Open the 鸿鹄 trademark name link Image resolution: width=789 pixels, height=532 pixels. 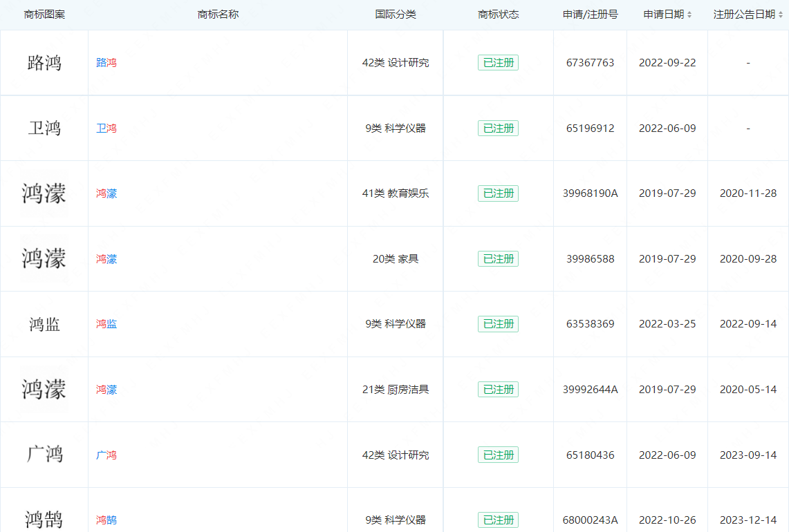click(x=106, y=520)
